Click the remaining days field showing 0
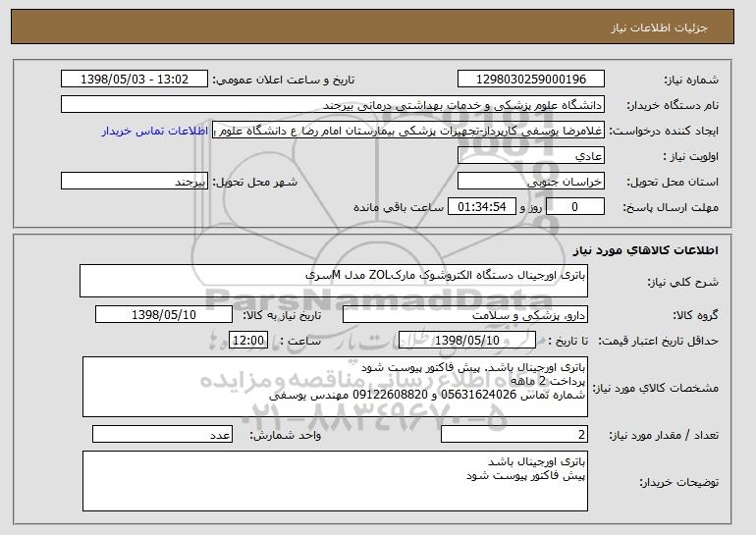 point(574,207)
